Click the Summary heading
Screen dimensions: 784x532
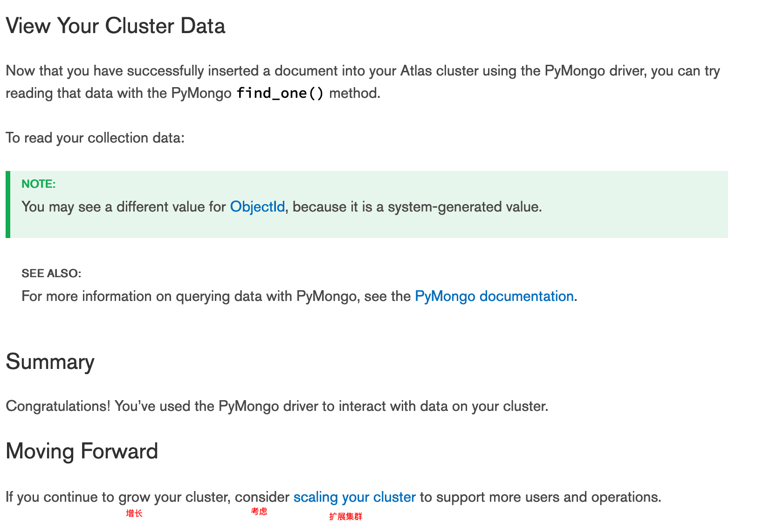(50, 361)
